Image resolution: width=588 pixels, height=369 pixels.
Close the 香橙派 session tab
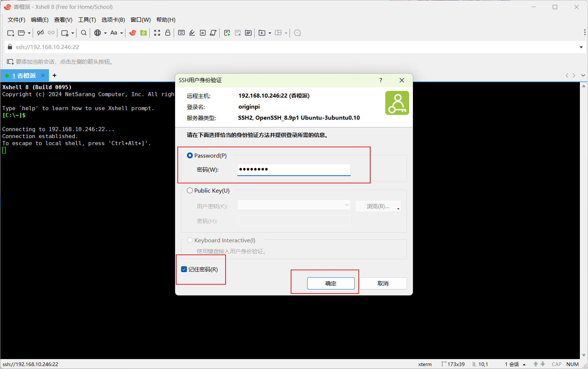[x=43, y=75]
